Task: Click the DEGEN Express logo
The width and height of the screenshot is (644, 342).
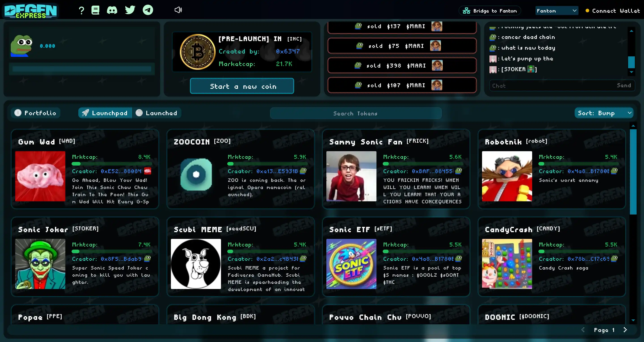Action: point(30,11)
